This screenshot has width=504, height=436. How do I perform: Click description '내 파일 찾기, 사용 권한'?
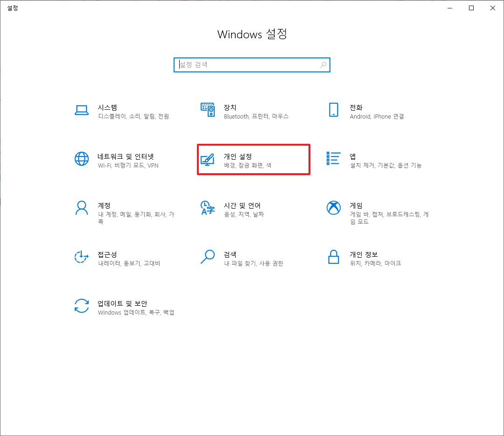pyautogui.click(x=253, y=264)
